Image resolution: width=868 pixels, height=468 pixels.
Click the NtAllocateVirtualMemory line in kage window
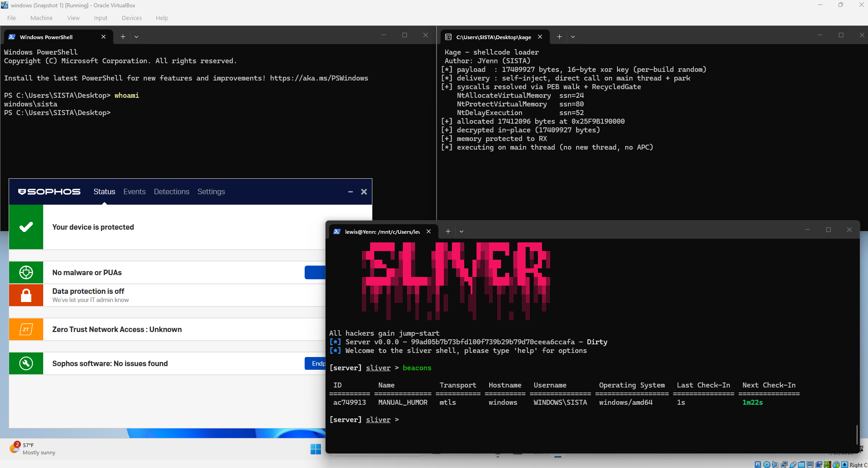tap(520, 96)
